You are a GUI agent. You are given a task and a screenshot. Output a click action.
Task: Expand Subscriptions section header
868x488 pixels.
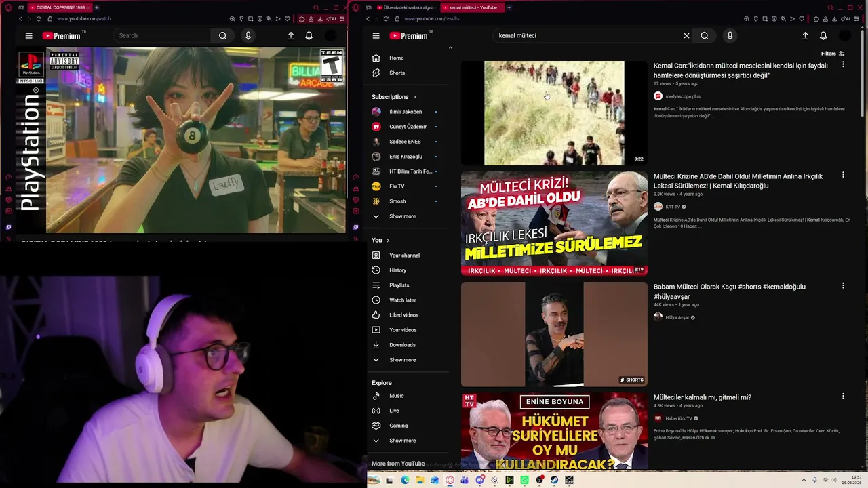coord(394,97)
